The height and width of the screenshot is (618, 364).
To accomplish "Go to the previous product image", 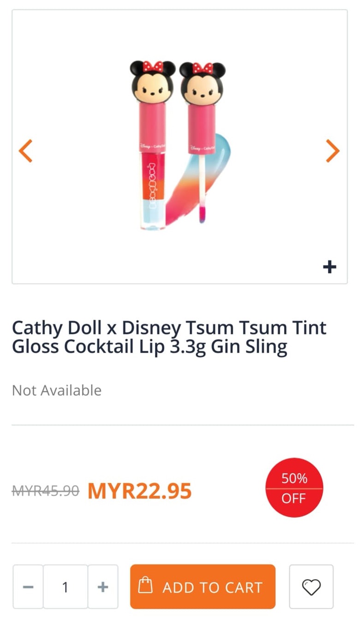I will pyautogui.click(x=26, y=150).
